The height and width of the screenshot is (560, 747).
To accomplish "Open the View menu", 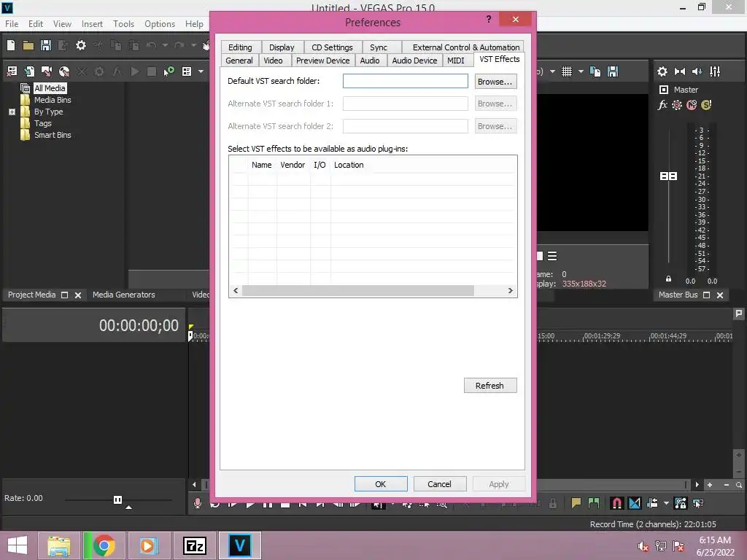I will click(x=62, y=24).
